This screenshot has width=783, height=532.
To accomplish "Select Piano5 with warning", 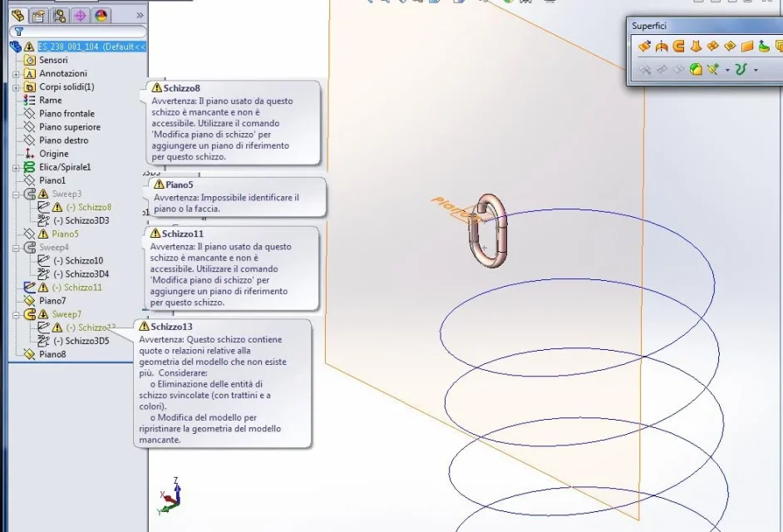I will pos(65,234).
